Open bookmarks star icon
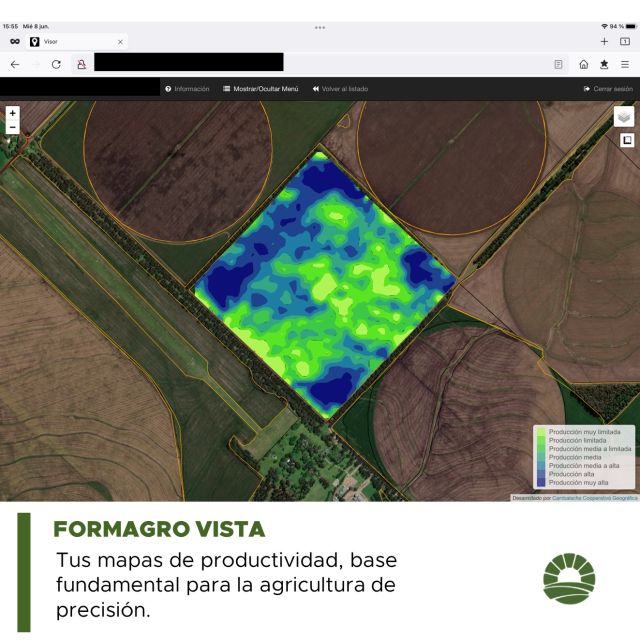Viewport: 640px width, 640px height. [604, 64]
